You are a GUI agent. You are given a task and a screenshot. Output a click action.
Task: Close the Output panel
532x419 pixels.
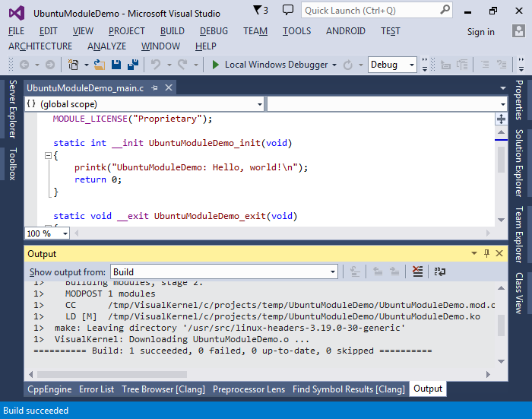coord(499,253)
